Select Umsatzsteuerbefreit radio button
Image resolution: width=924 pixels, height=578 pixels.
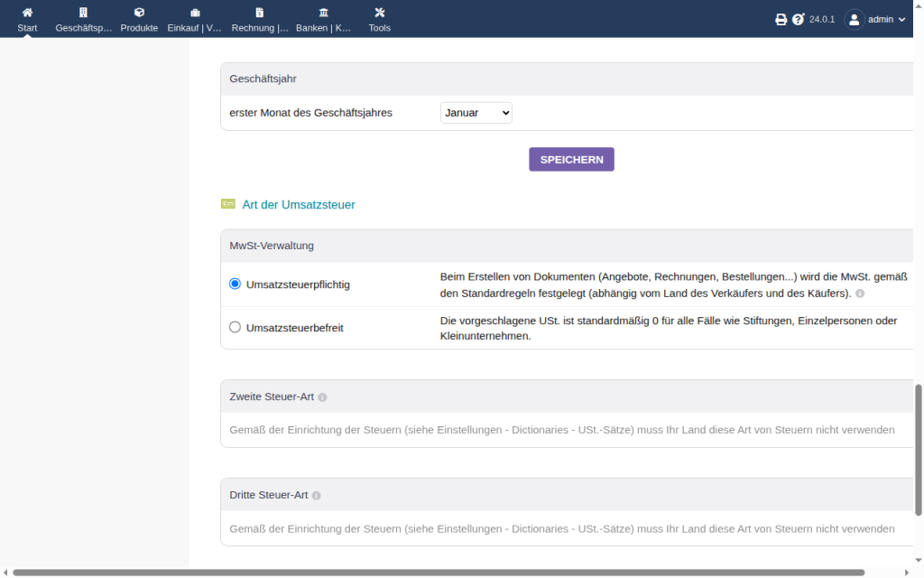tap(236, 327)
